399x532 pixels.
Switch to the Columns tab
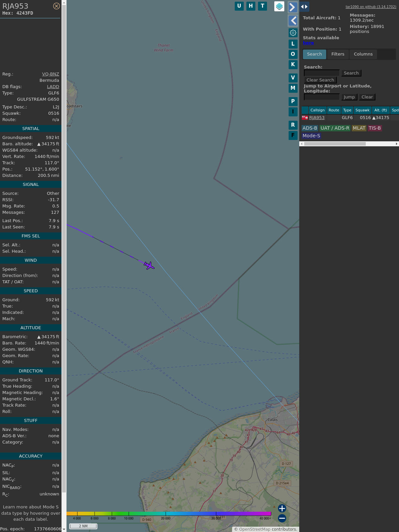click(x=363, y=54)
